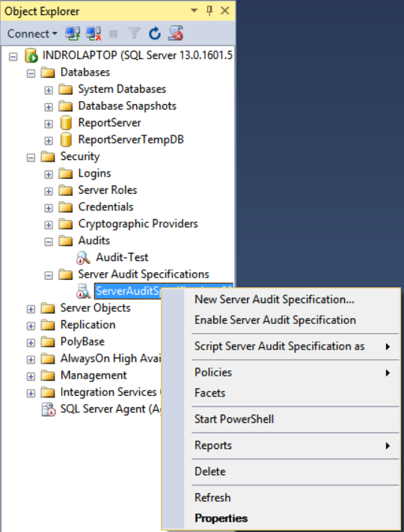Select the Cryptographic Providers tree label

click(x=138, y=224)
